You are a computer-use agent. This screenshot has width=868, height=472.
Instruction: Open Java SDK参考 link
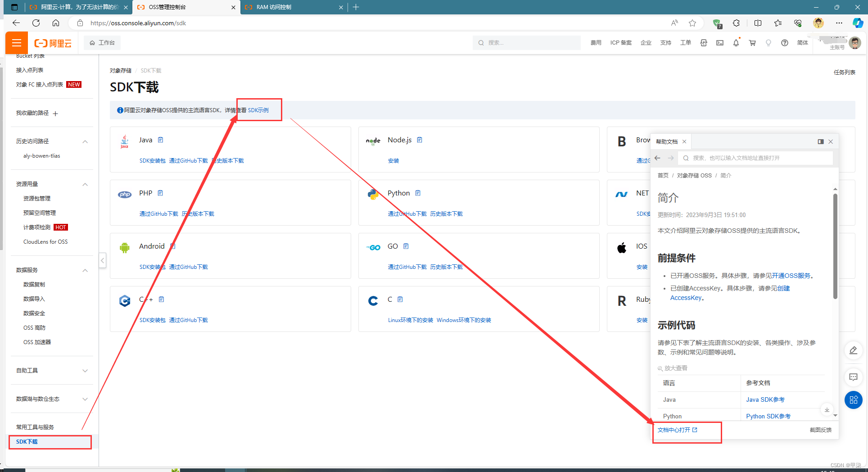(x=765, y=400)
